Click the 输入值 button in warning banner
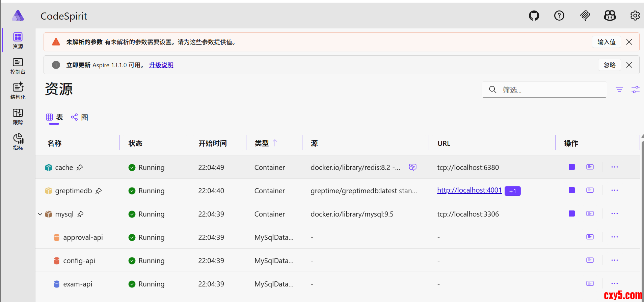 606,42
